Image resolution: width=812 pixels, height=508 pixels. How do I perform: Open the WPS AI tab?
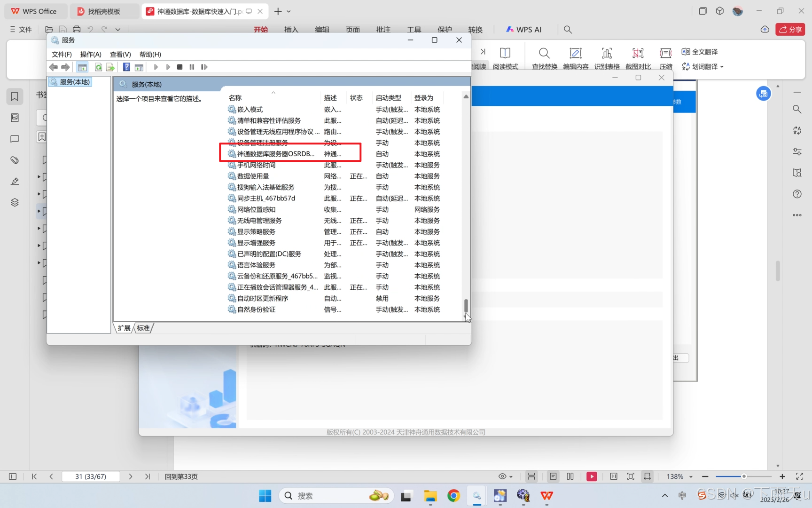pos(523,30)
